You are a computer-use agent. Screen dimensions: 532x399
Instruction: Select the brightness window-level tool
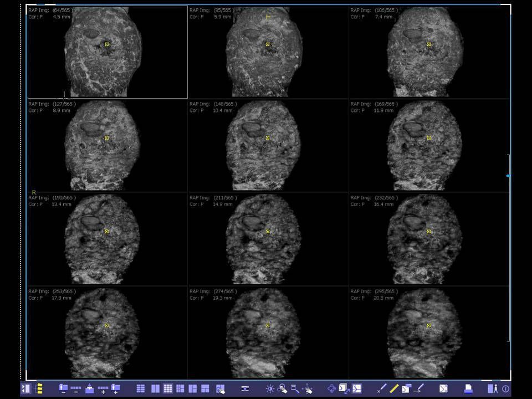[x=270, y=388]
